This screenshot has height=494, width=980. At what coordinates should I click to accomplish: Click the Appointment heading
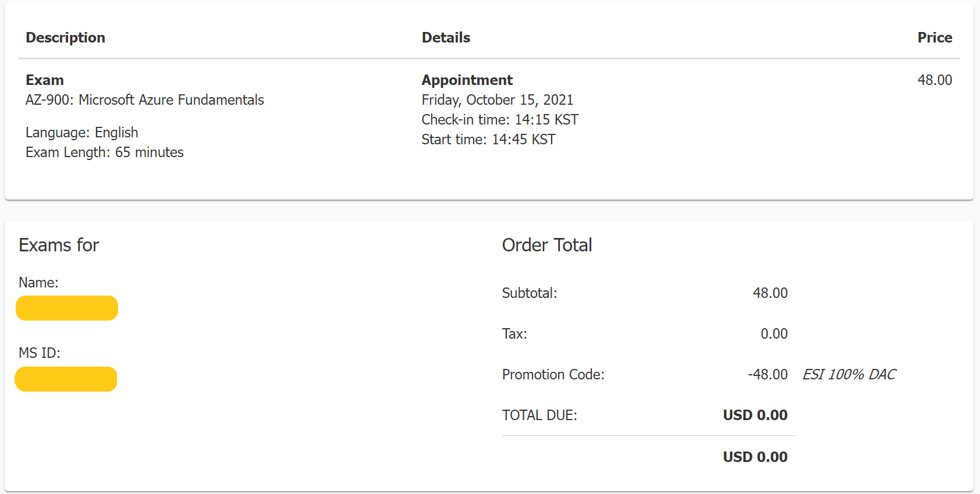[467, 80]
